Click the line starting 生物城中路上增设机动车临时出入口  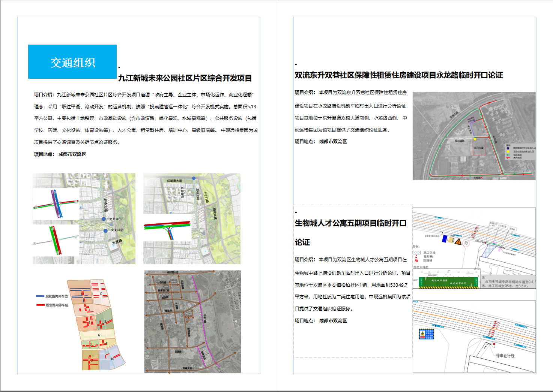[x=352, y=273]
